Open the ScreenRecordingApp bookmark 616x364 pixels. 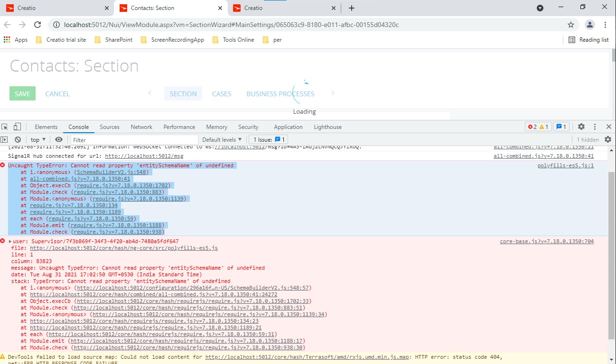(173, 40)
